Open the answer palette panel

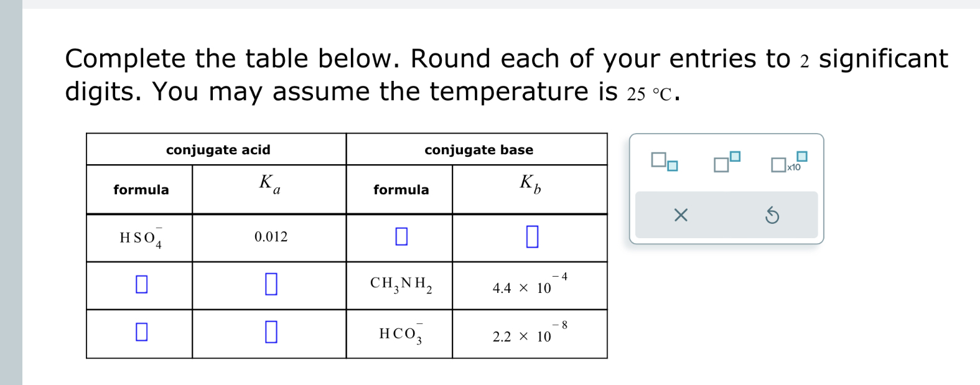(727, 187)
